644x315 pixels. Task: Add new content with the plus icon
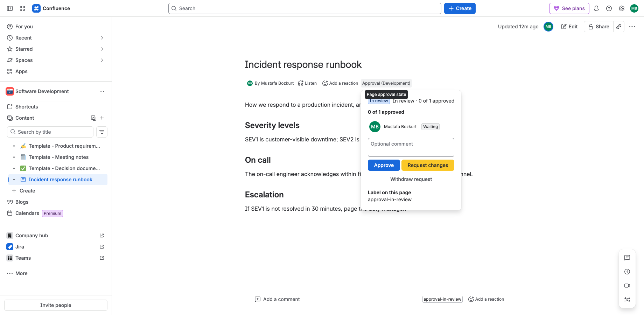pyautogui.click(x=102, y=118)
